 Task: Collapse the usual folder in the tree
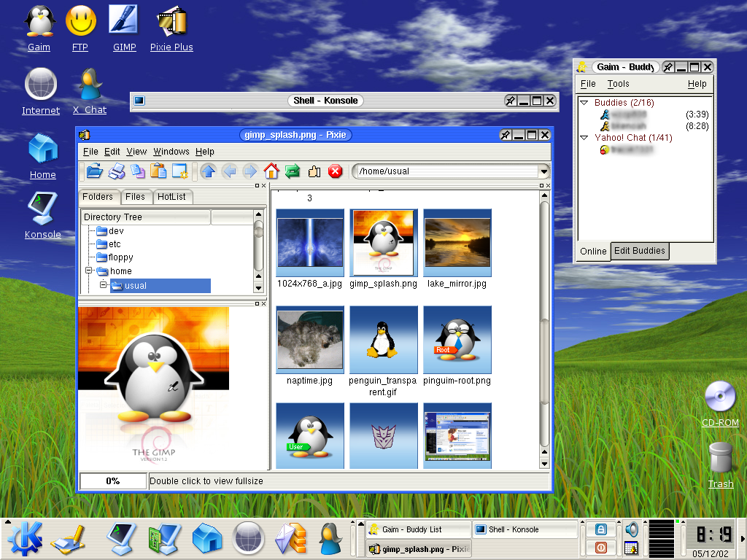(x=103, y=285)
